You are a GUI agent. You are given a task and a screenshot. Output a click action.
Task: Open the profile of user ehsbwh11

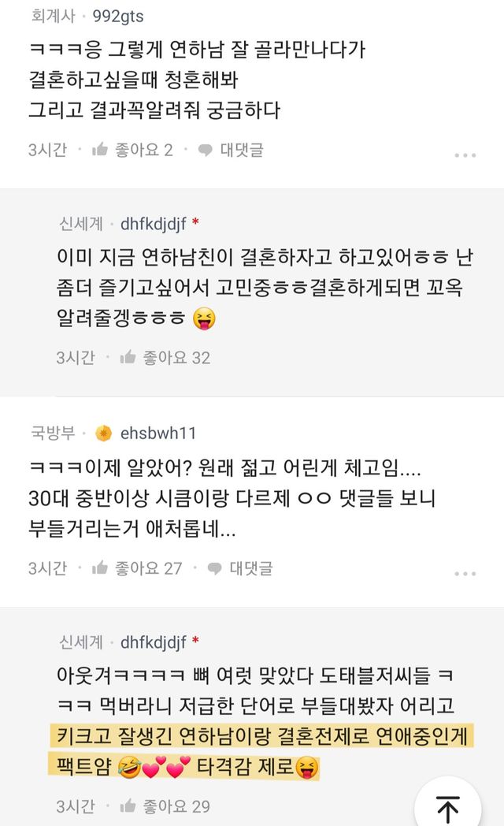tap(158, 433)
